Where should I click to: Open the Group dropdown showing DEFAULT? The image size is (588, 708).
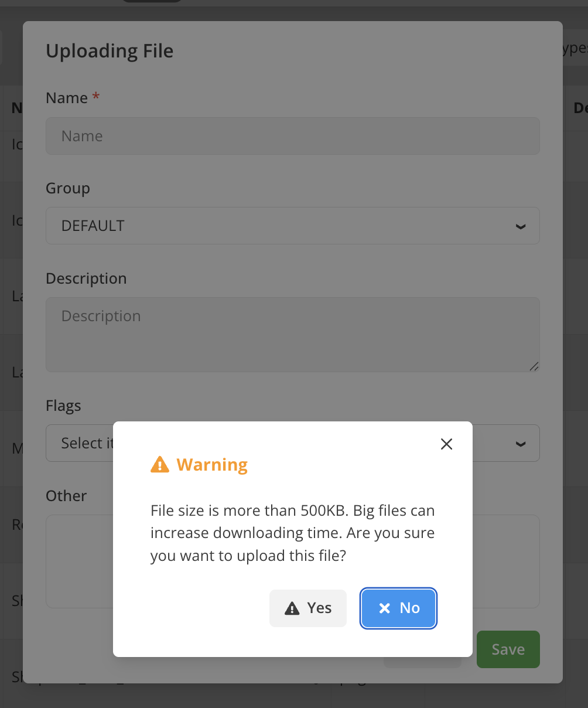coord(292,226)
